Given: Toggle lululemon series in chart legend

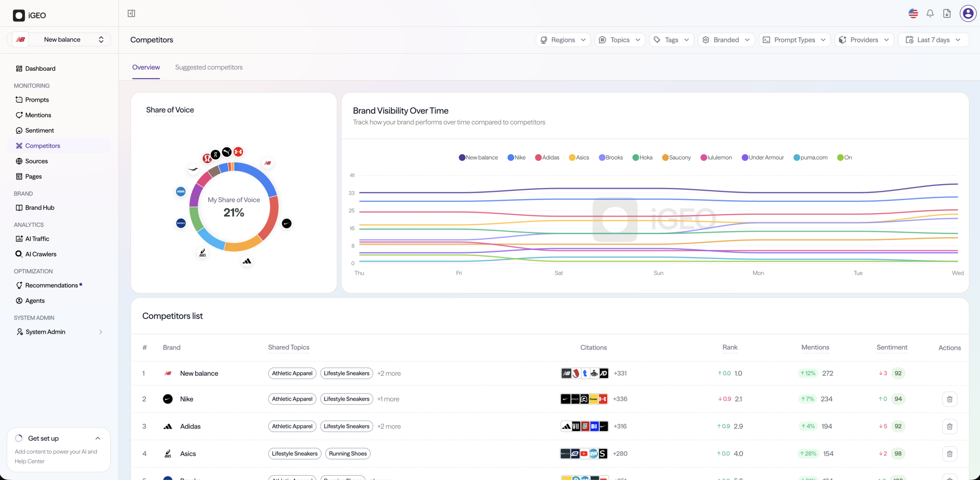Looking at the screenshot, I should (716, 157).
